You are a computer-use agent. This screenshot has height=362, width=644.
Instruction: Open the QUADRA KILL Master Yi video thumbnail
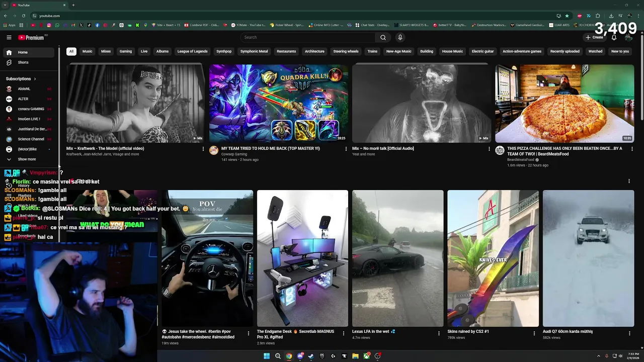pyautogui.click(x=279, y=104)
